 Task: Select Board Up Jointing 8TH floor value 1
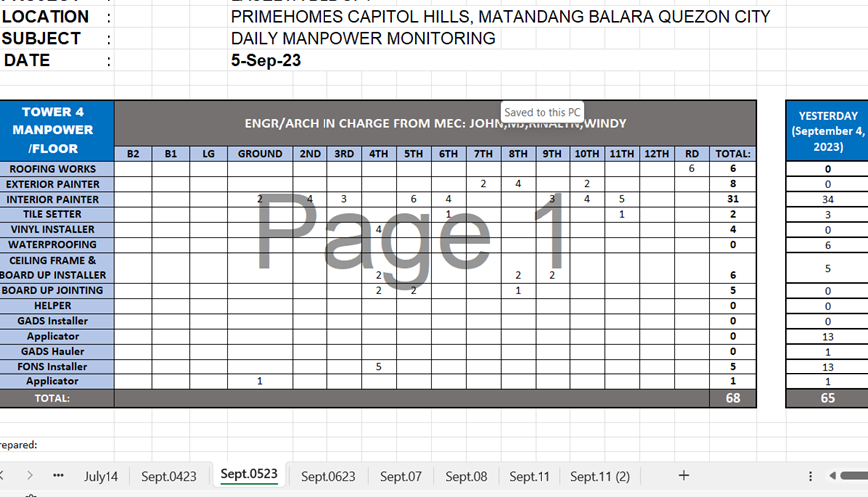tap(518, 290)
